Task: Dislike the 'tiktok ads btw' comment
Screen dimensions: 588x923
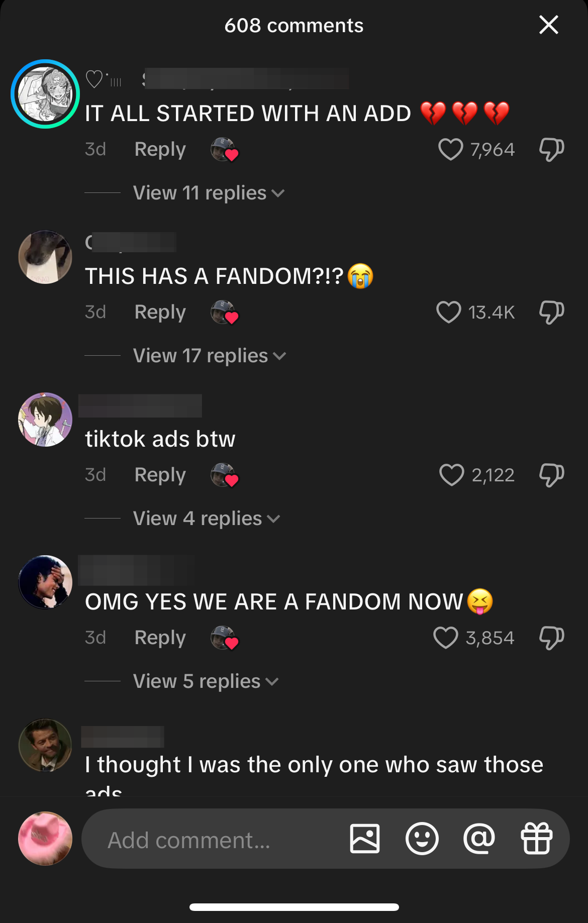Action: point(551,475)
